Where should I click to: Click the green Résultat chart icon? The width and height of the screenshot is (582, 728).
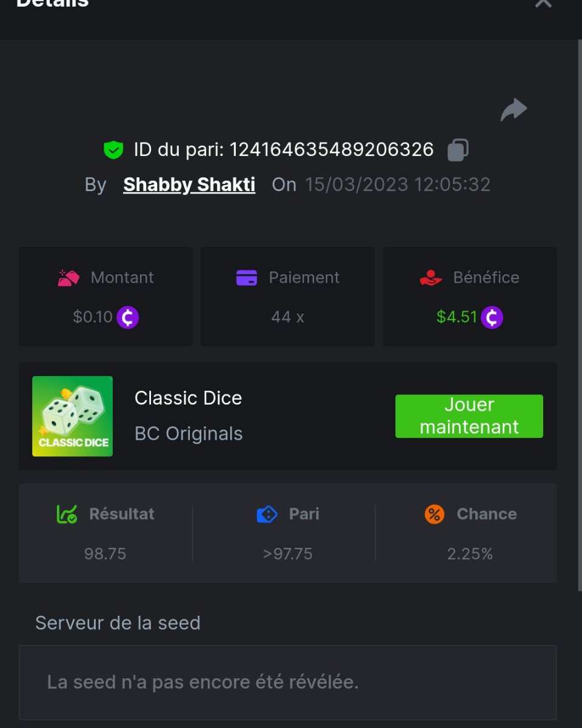67,514
